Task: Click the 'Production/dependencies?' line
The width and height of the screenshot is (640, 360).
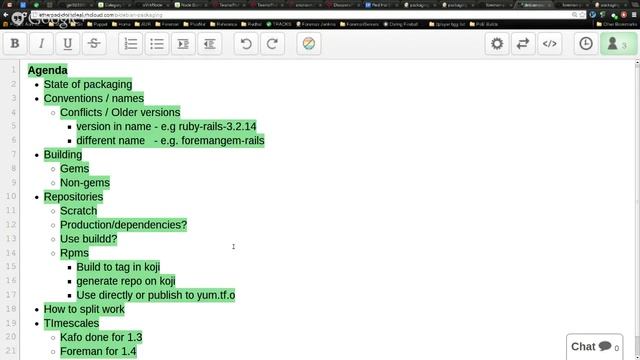Action: coord(123,225)
